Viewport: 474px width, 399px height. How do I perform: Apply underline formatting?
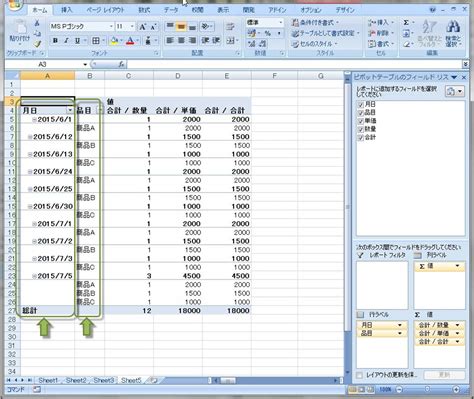[x=77, y=41]
